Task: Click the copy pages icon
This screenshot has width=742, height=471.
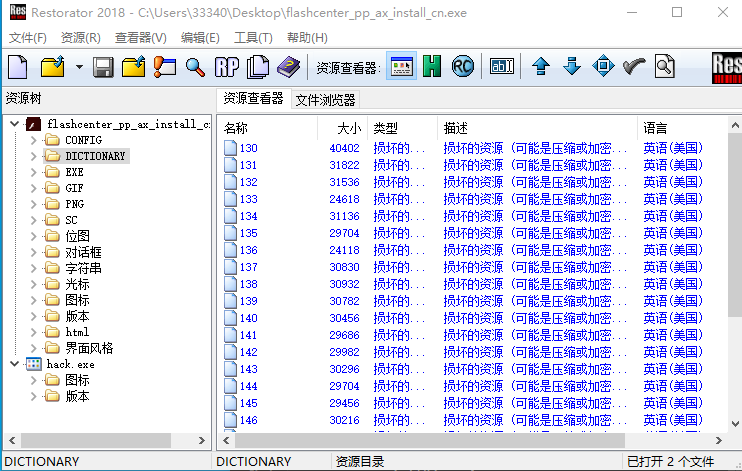Action: pyautogui.click(x=258, y=67)
